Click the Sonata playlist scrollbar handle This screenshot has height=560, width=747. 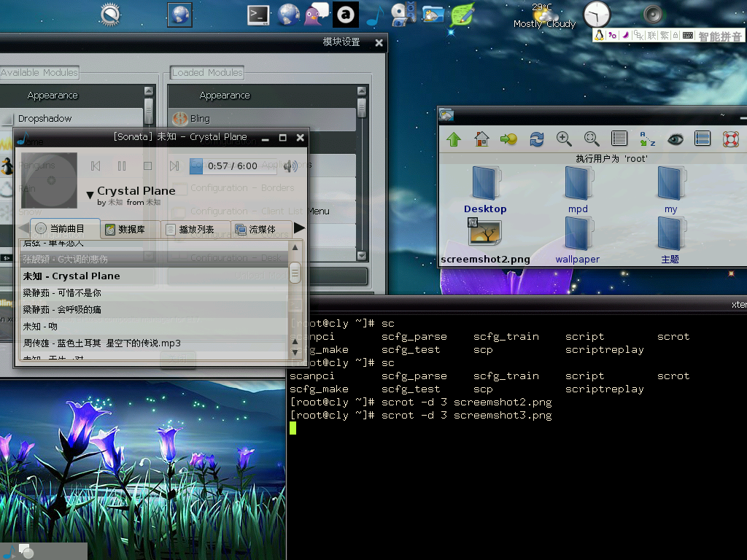pyautogui.click(x=295, y=273)
